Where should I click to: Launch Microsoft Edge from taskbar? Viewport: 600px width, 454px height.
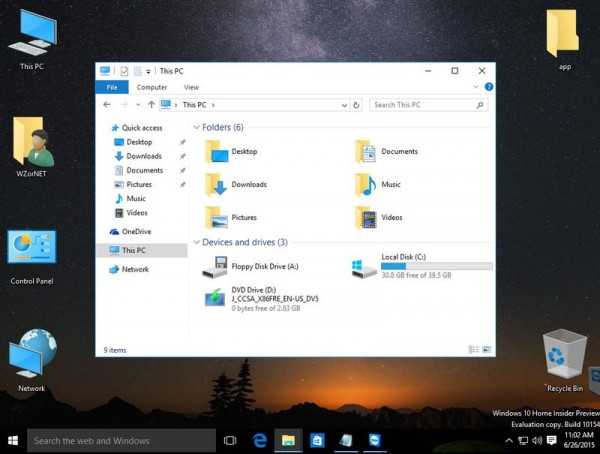(260, 441)
